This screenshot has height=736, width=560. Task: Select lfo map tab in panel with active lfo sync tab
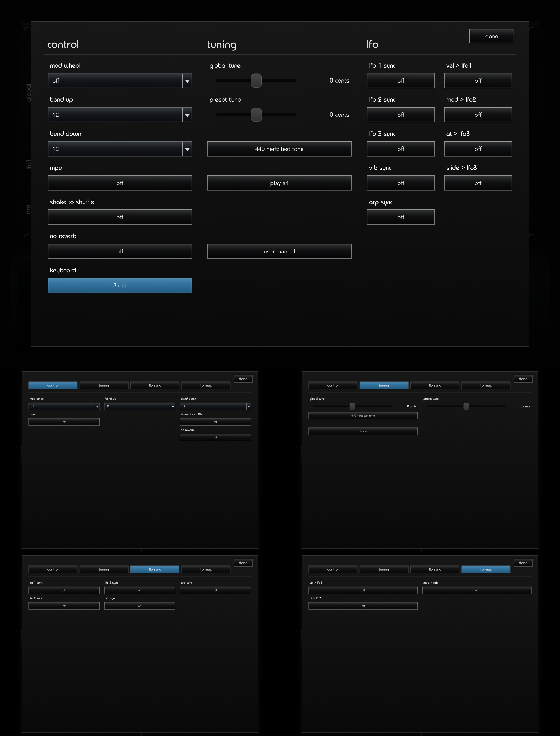[x=206, y=569]
